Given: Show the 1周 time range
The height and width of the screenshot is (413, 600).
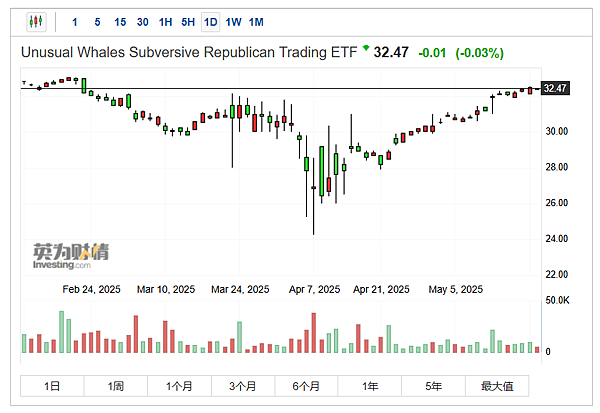Looking at the screenshot, I should [x=116, y=386].
